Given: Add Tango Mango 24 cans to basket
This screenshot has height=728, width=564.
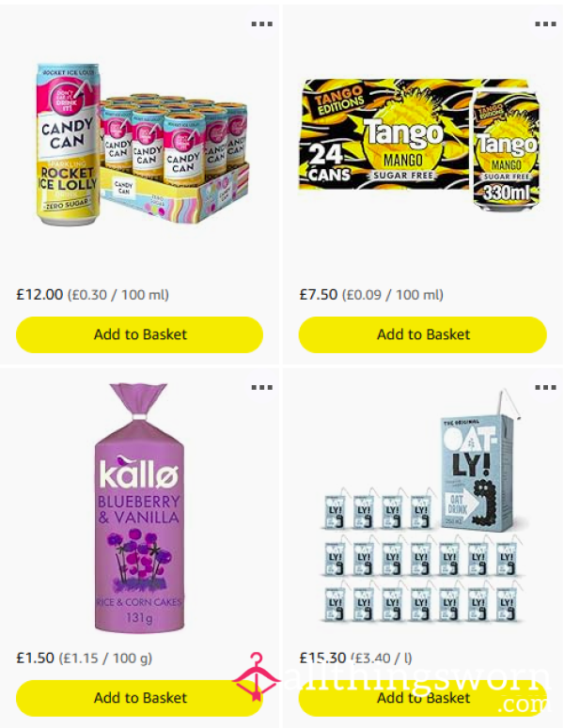Looking at the screenshot, I should coord(423,334).
